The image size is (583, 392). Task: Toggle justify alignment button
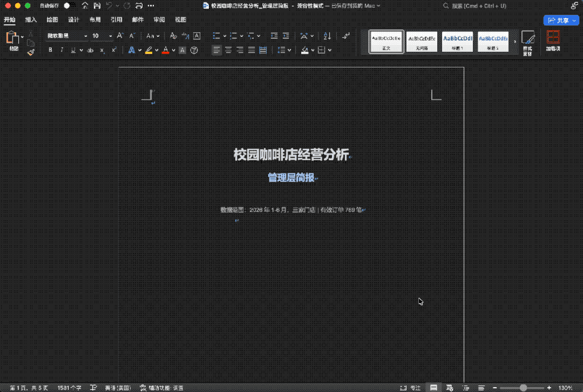(x=251, y=50)
